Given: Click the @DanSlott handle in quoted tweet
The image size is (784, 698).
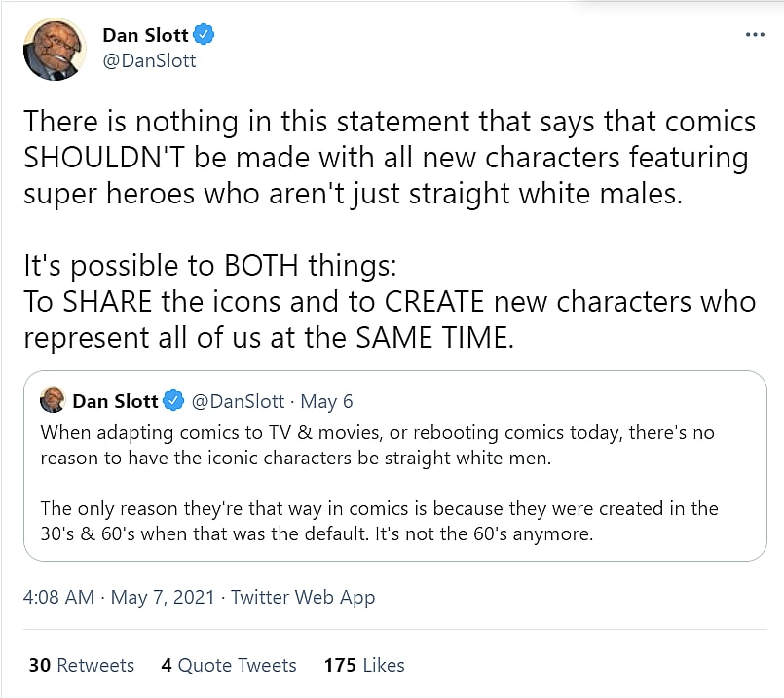Looking at the screenshot, I should tap(238, 401).
